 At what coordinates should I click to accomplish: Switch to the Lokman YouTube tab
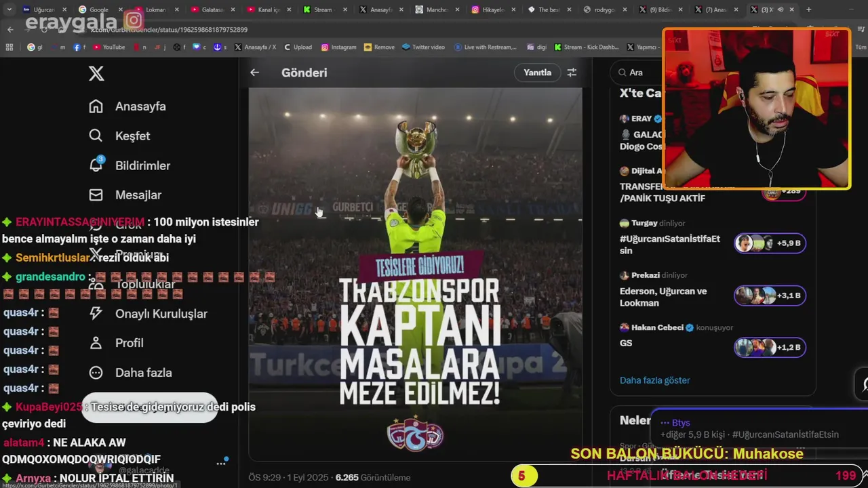(155, 9)
